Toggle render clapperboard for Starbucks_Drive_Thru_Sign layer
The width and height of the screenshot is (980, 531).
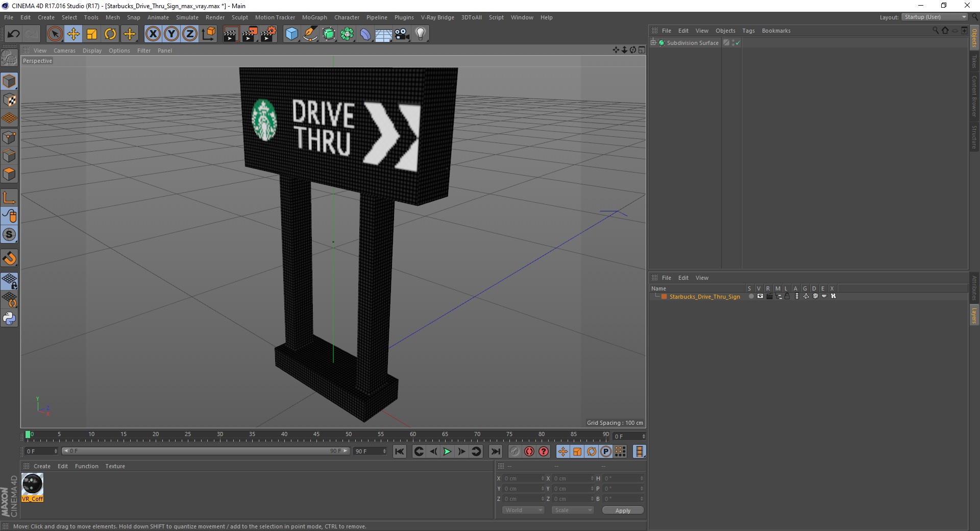coord(769,297)
